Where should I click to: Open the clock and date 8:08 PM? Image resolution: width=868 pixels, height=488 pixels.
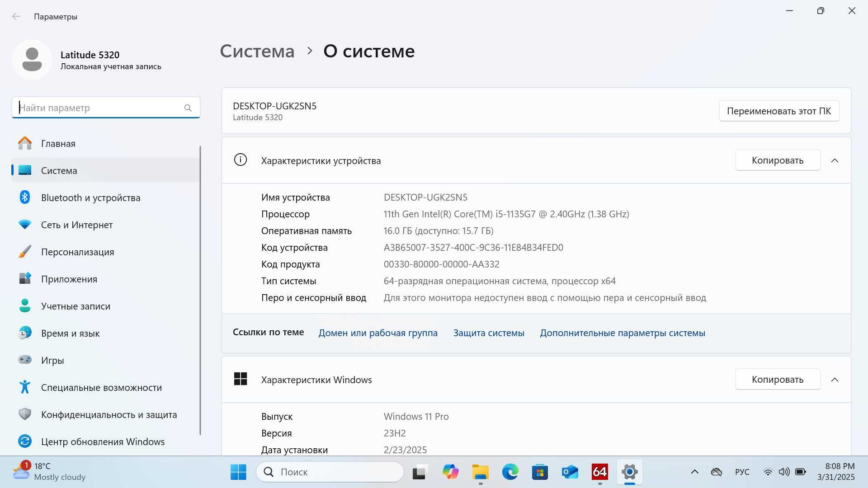(836, 472)
